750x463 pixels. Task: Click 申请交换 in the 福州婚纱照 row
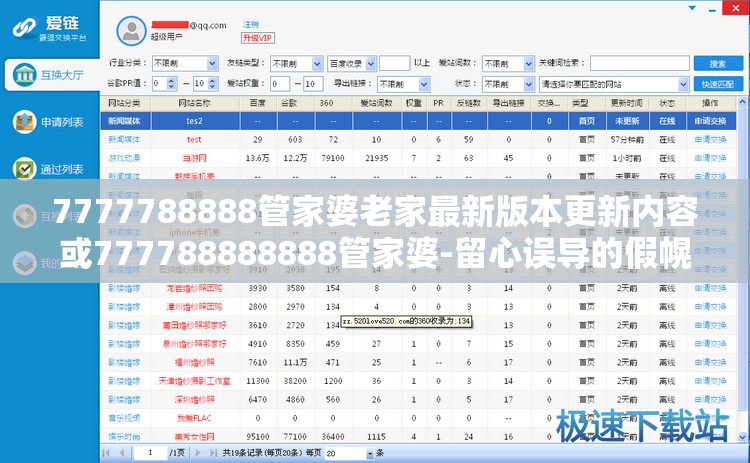(710, 363)
